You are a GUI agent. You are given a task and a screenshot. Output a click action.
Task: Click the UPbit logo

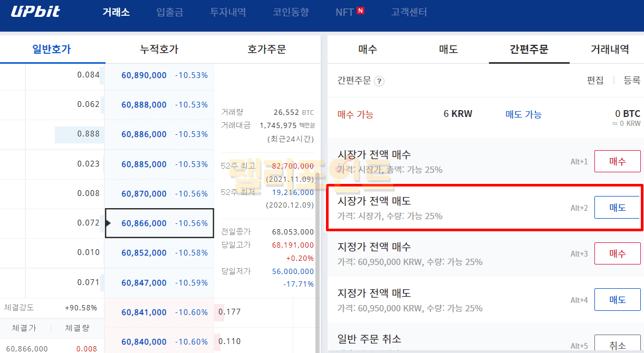click(36, 12)
